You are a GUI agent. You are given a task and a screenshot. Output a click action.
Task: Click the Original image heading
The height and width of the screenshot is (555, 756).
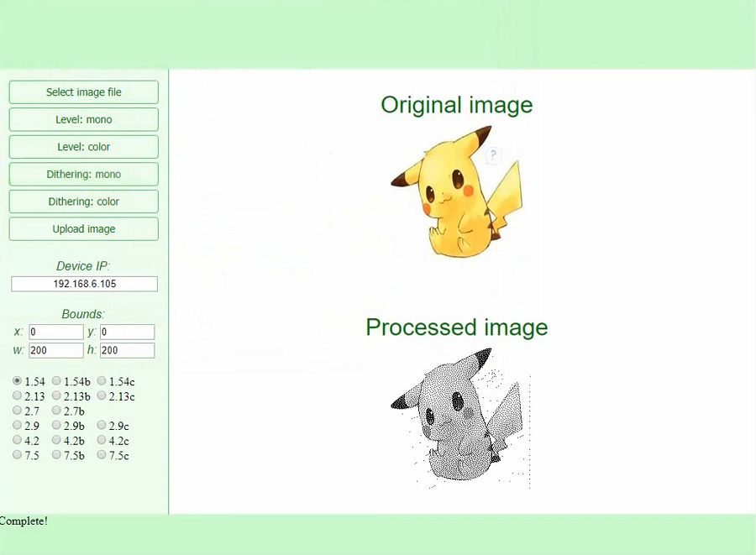point(457,105)
